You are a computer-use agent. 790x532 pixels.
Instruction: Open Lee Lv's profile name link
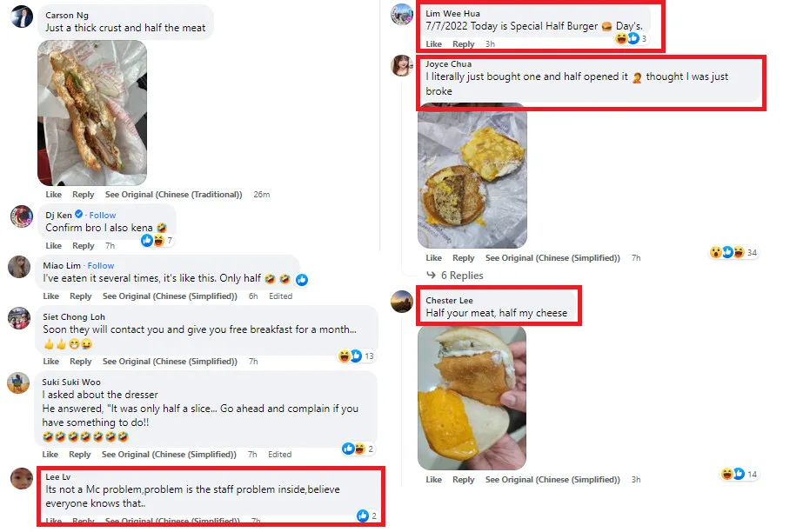coord(57,476)
